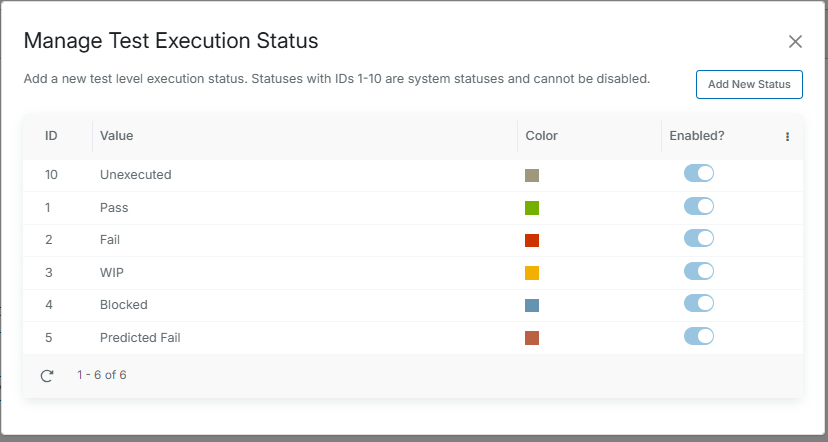Image resolution: width=828 pixels, height=442 pixels.
Task: Close the Manage Test Execution Status dialog
Action: [x=795, y=42]
